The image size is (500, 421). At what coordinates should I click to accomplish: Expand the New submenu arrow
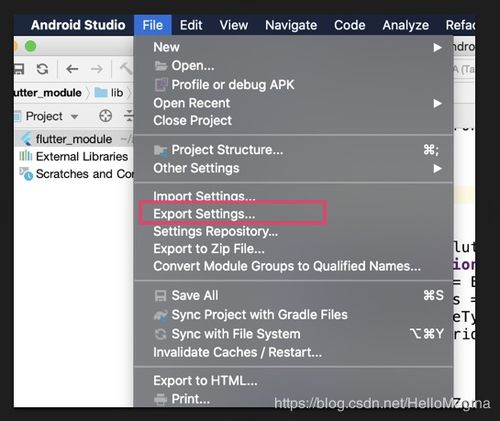point(437,47)
